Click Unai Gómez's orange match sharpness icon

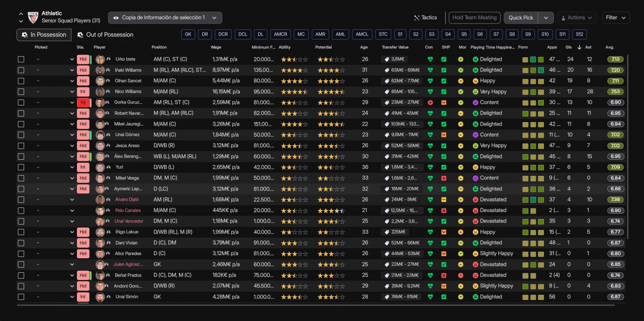pos(444,135)
